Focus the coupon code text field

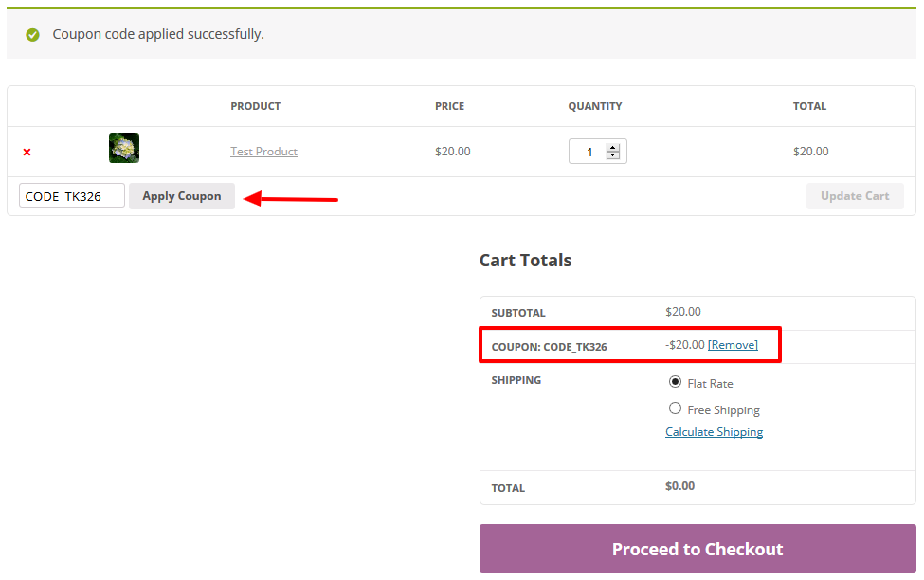click(x=71, y=196)
